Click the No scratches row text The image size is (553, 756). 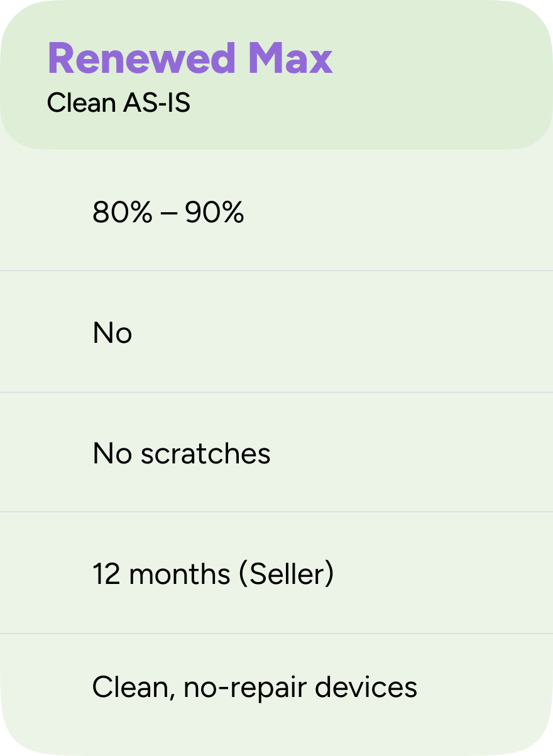pyautogui.click(x=181, y=453)
